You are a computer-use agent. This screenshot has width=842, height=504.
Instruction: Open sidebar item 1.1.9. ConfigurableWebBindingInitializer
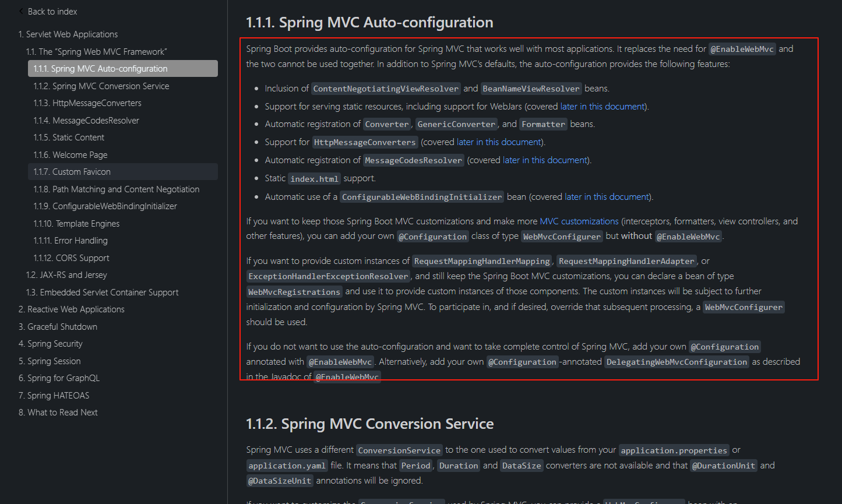click(x=105, y=206)
